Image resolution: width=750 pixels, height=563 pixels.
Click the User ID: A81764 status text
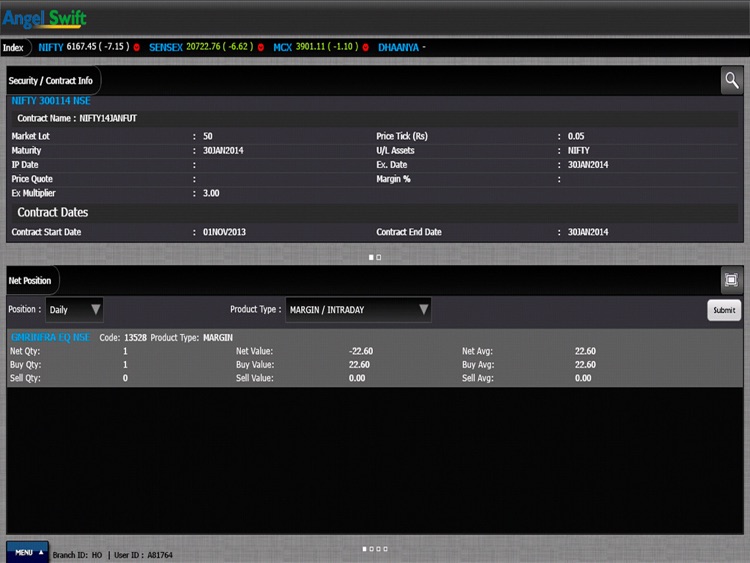point(143,555)
